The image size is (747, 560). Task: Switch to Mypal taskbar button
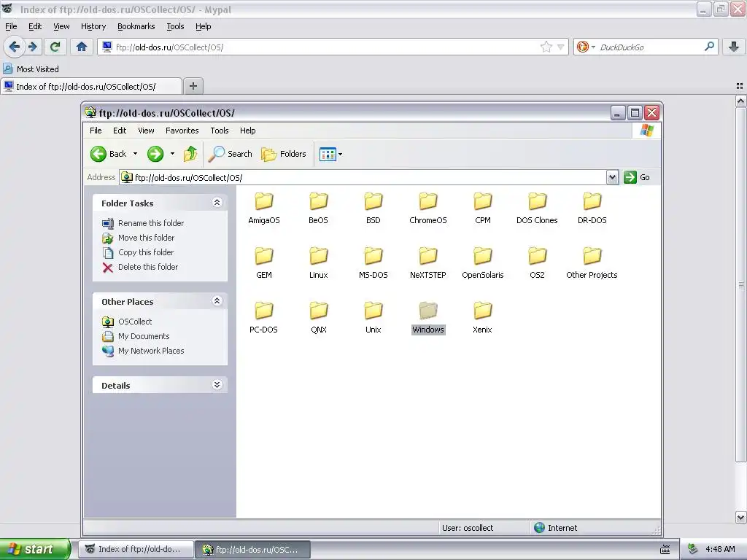(x=136, y=549)
